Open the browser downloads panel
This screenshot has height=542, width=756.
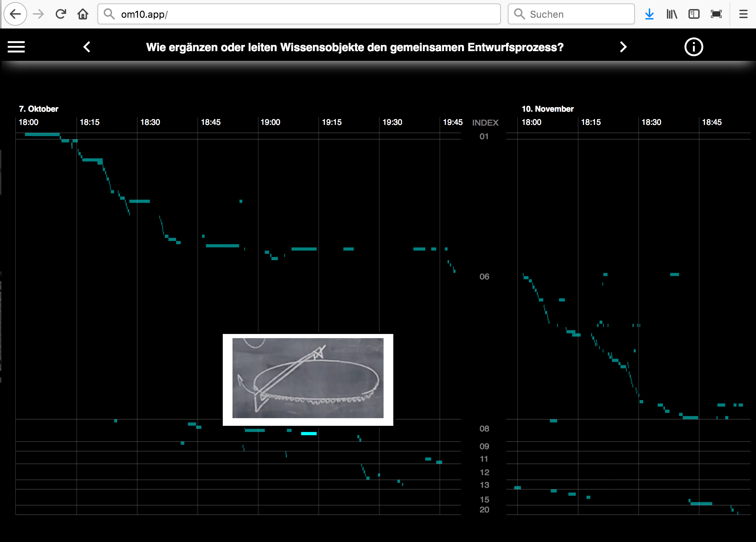(x=649, y=14)
